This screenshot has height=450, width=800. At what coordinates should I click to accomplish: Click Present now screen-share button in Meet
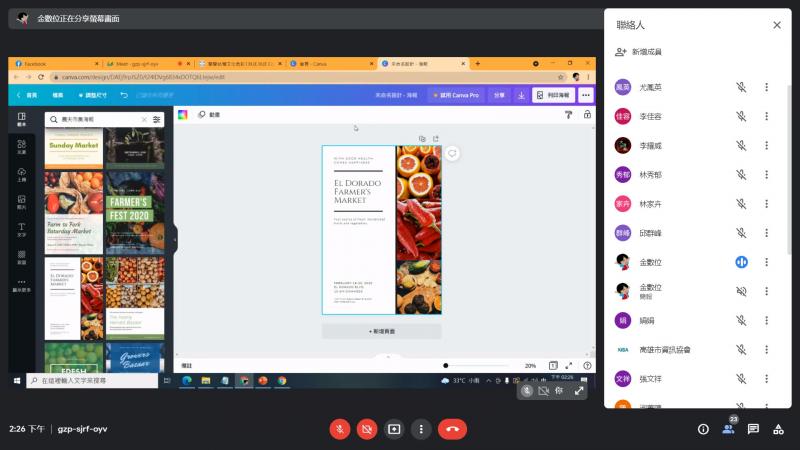pyautogui.click(x=394, y=429)
